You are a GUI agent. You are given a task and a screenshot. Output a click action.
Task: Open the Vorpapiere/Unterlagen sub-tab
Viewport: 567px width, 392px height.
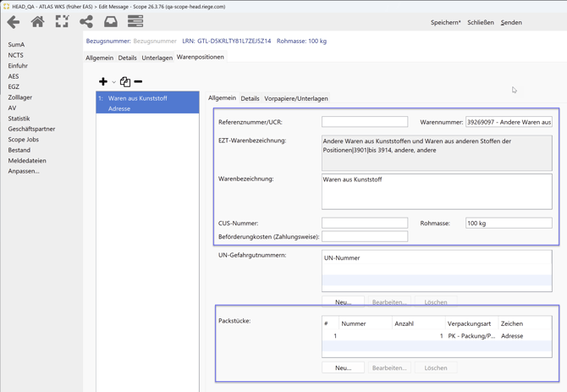295,98
